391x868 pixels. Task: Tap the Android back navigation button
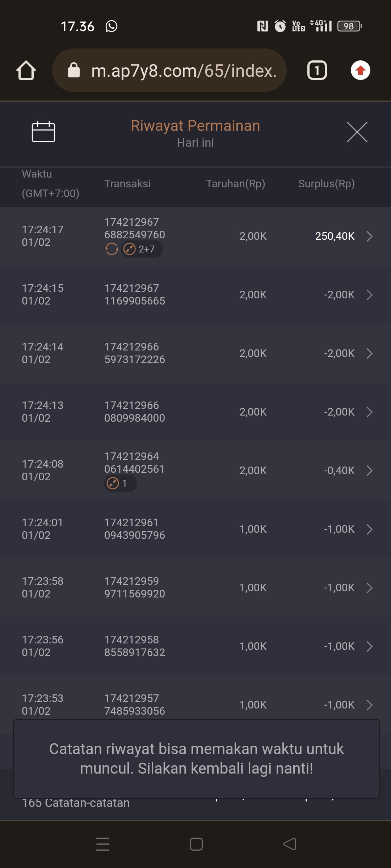(x=290, y=844)
